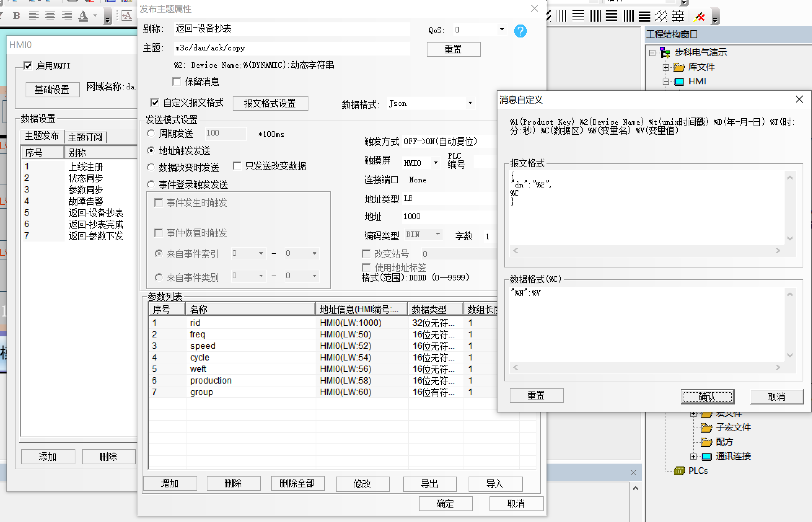
Task: Select 数据改变时发送 radio option
Action: point(151,167)
